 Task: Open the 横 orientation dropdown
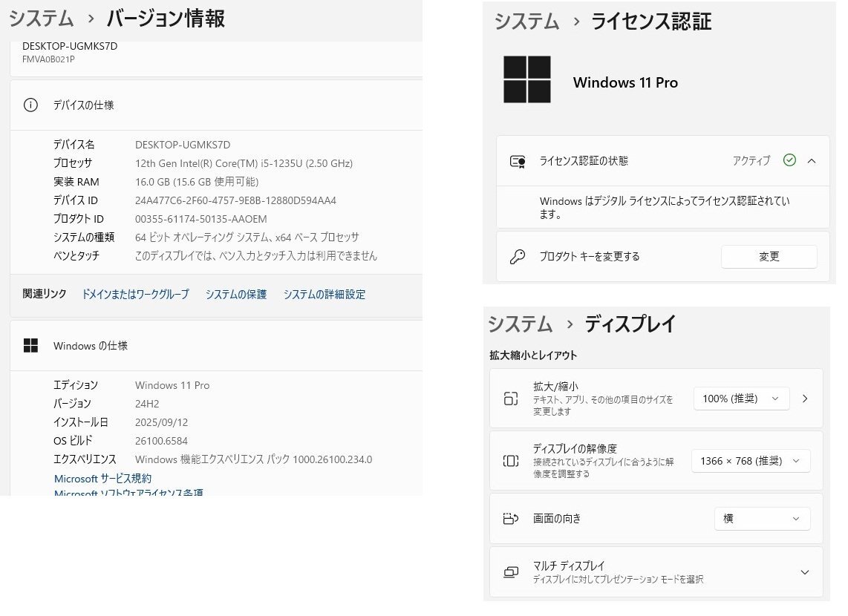(x=762, y=519)
